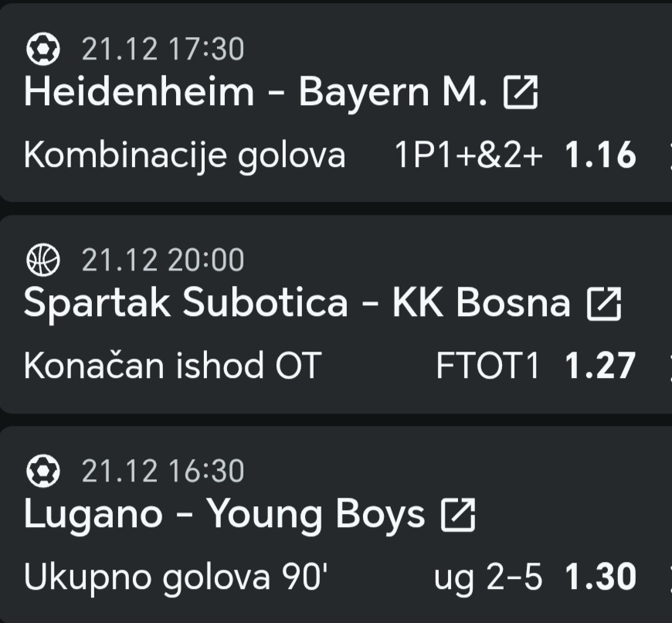The width and height of the screenshot is (672, 623).
Task: Click the 21.12 17:30 kickoff time
Action: tap(163, 50)
